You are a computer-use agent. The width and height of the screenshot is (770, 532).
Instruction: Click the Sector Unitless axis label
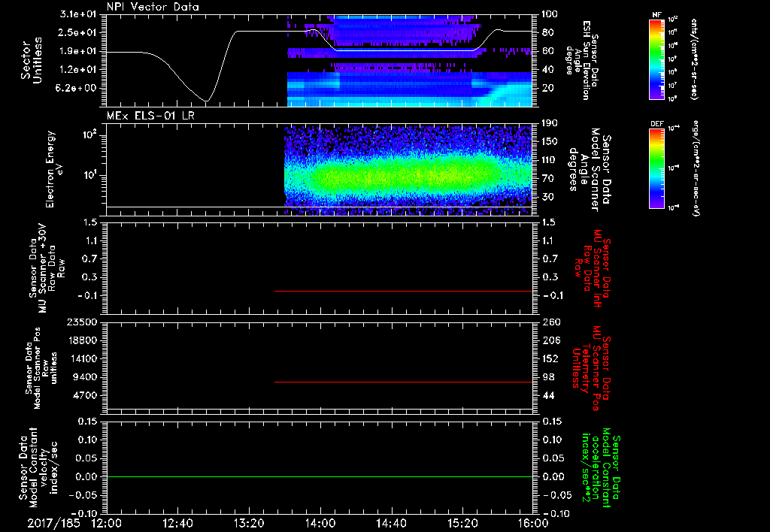coord(32,60)
